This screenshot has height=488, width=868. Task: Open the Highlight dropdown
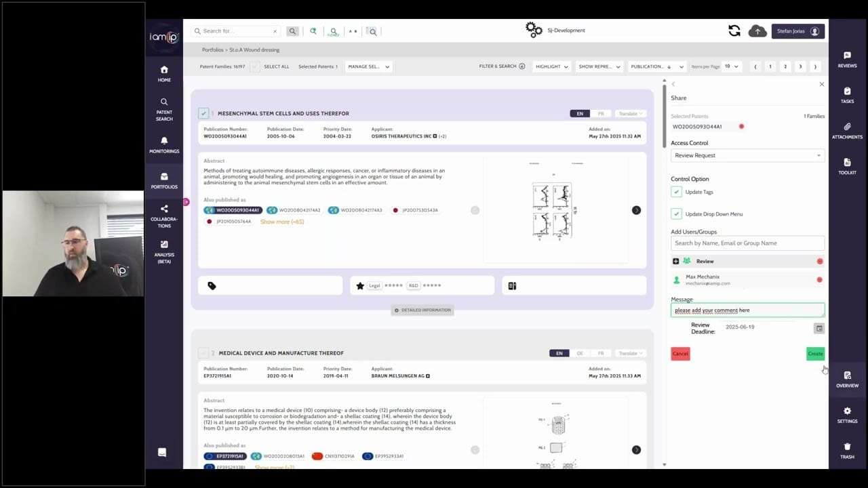tap(551, 66)
